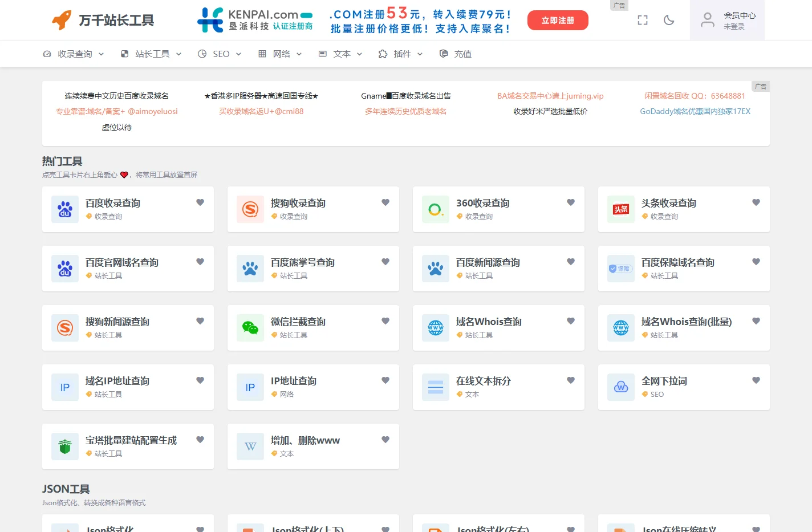Favorite 百度收录查询 with its heart
Image resolution: width=812 pixels, height=532 pixels.
pos(200,202)
